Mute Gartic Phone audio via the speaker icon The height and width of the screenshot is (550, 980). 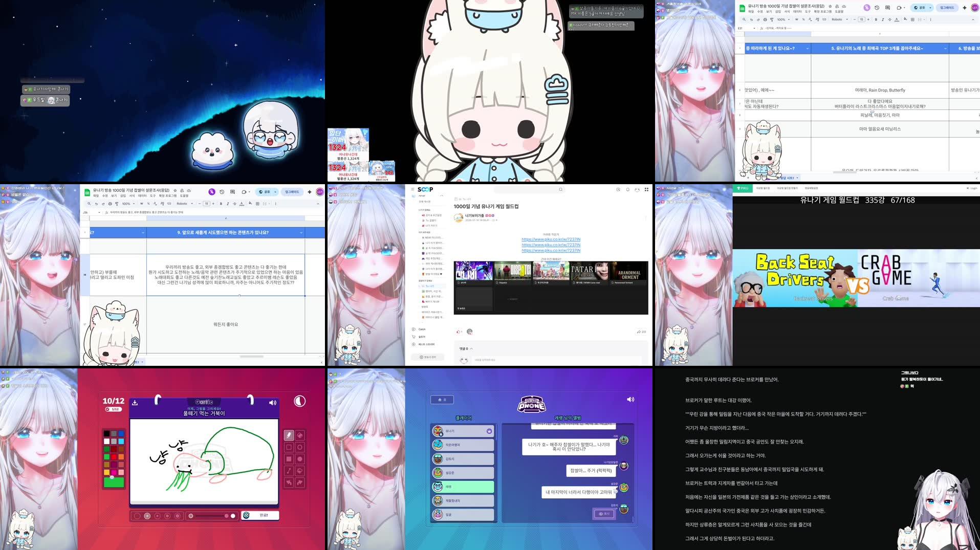(272, 402)
